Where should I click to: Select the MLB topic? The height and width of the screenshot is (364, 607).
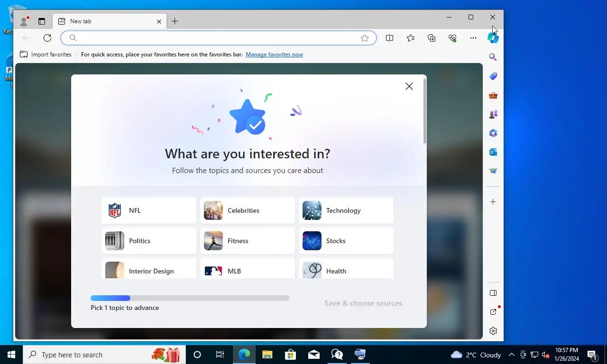248,268
